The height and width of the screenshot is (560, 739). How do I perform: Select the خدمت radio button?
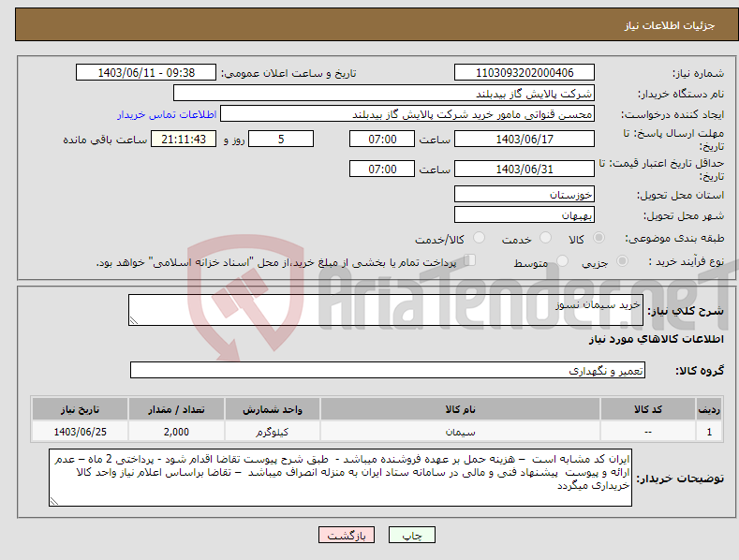coord(545,238)
